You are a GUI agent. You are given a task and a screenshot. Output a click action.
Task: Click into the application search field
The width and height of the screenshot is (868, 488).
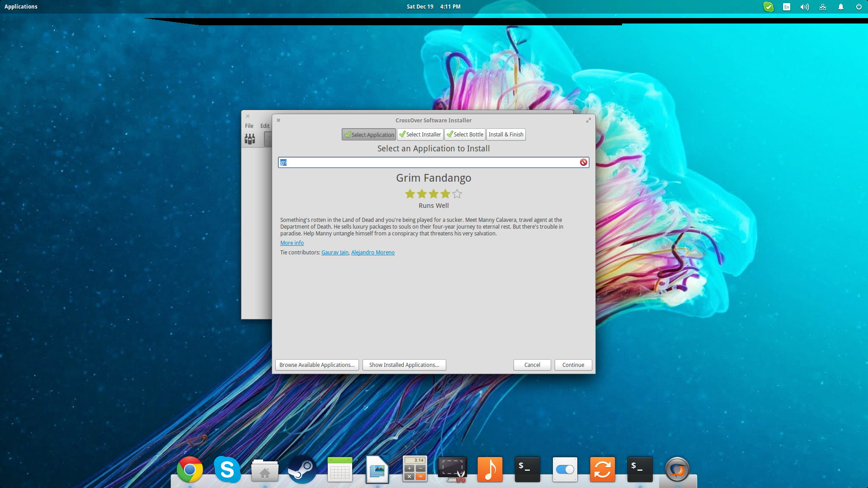pos(429,162)
